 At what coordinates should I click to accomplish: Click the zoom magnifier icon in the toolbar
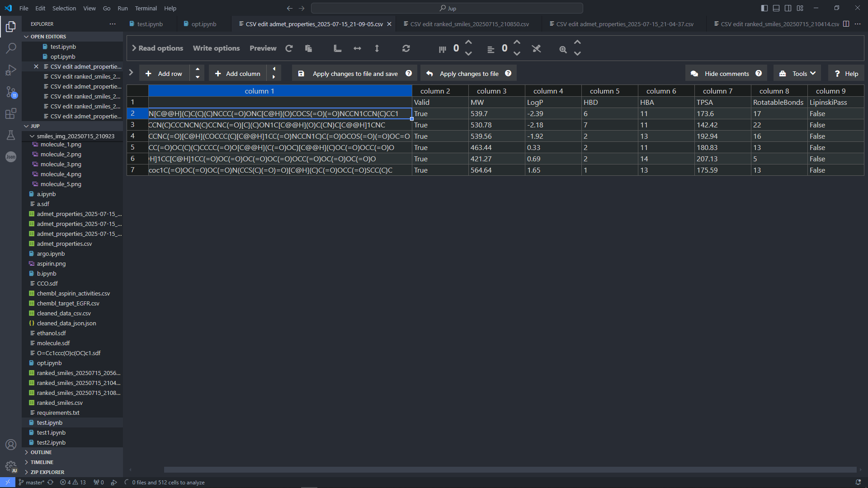pyautogui.click(x=563, y=49)
